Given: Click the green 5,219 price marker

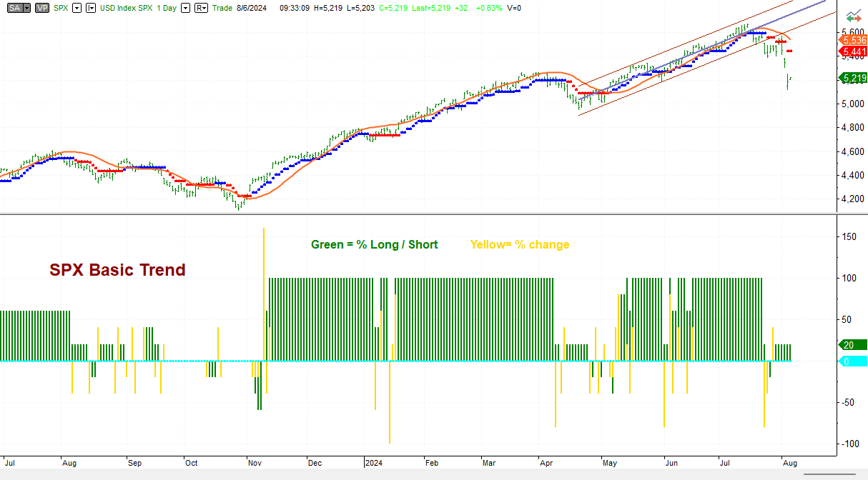Looking at the screenshot, I should (x=854, y=78).
